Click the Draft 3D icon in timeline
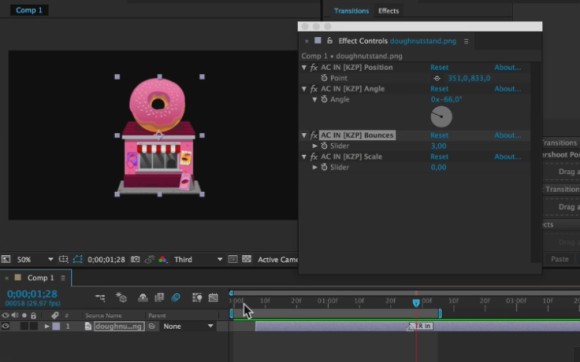The image size is (580, 362). tap(121, 298)
